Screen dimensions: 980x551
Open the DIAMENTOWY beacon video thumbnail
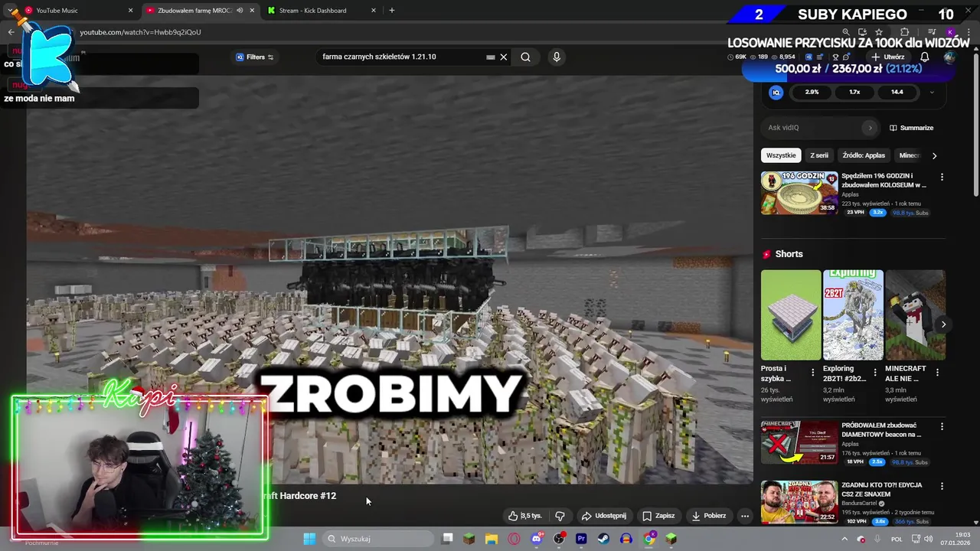(799, 442)
